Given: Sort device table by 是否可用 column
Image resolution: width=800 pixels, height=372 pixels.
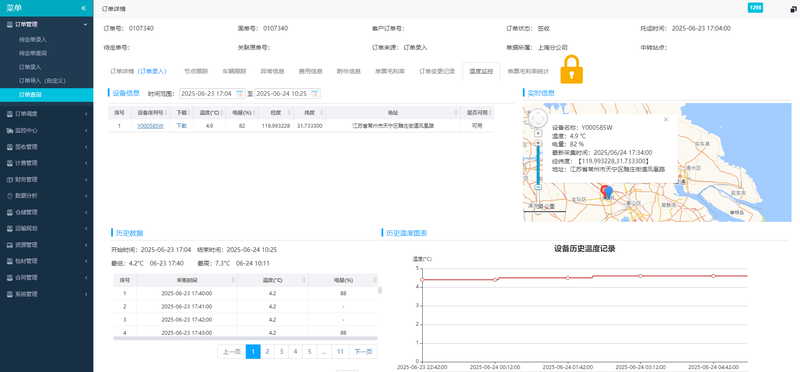Looking at the screenshot, I should pyautogui.click(x=489, y=112).
